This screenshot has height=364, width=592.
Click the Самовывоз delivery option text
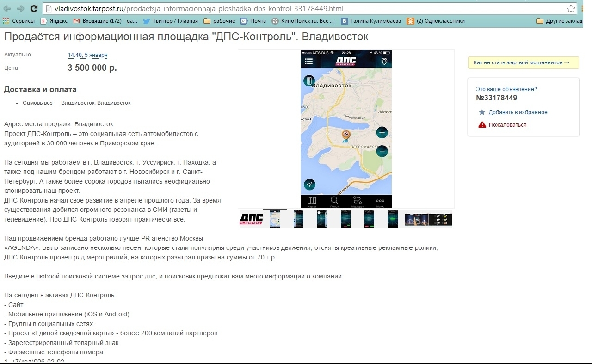(x=37, y=103)
